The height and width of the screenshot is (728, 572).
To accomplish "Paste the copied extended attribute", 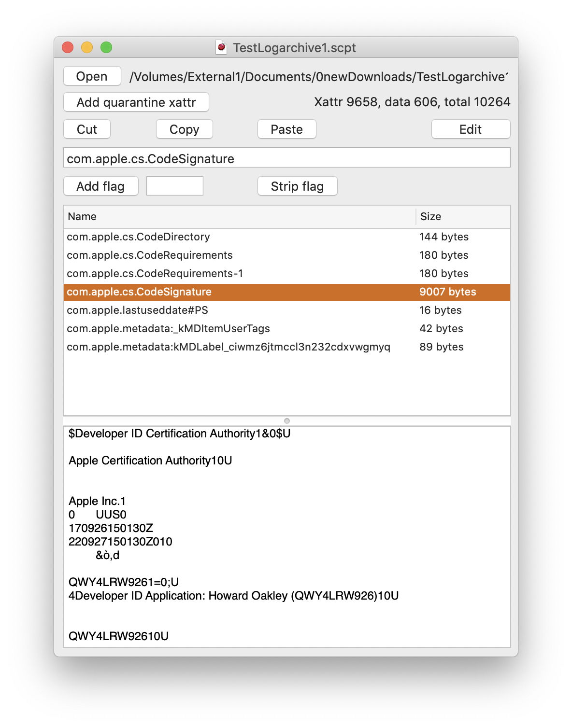I will [x=286, y=129].
